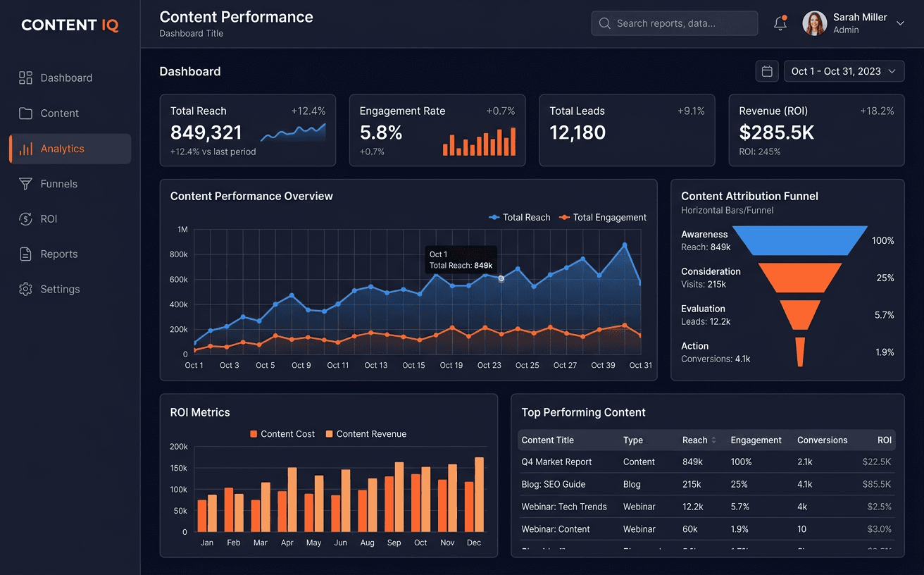Click the ROI column header in table
924x575 pixels.
[885, 440]
